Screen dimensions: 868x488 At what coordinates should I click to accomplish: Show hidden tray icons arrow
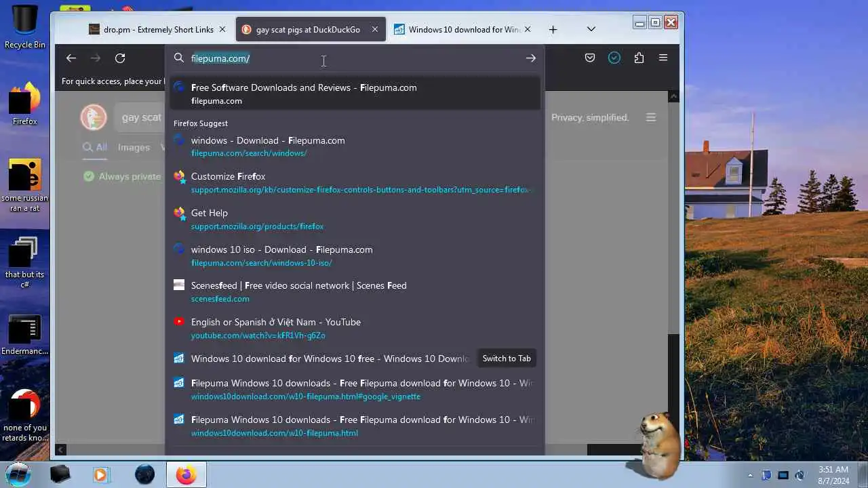tap(750, 475)
